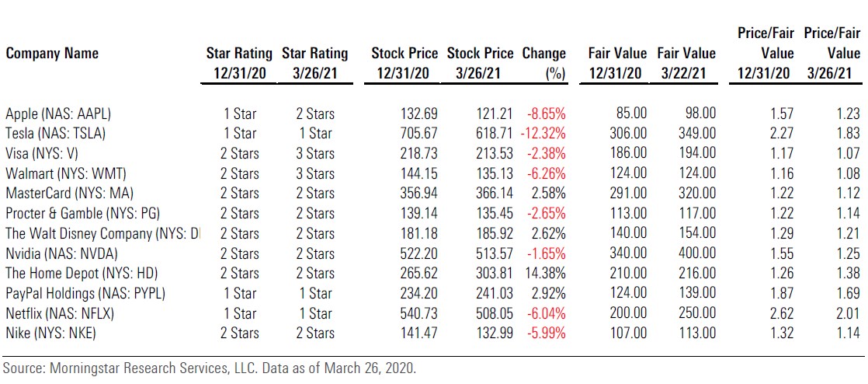
Task: Select Home Depot's 14.38% change value
Action: pos(547,273)
